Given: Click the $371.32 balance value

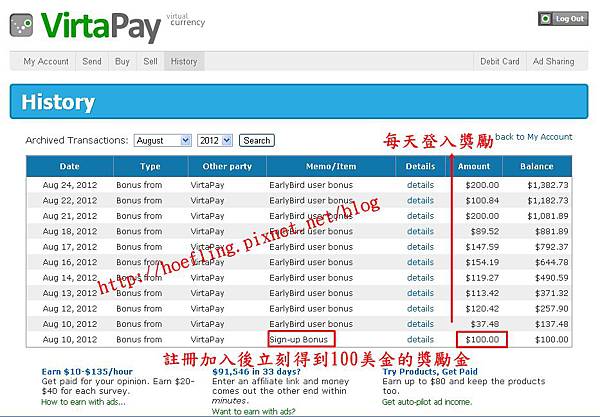Looking at the screenshot, I should [551, 293].
